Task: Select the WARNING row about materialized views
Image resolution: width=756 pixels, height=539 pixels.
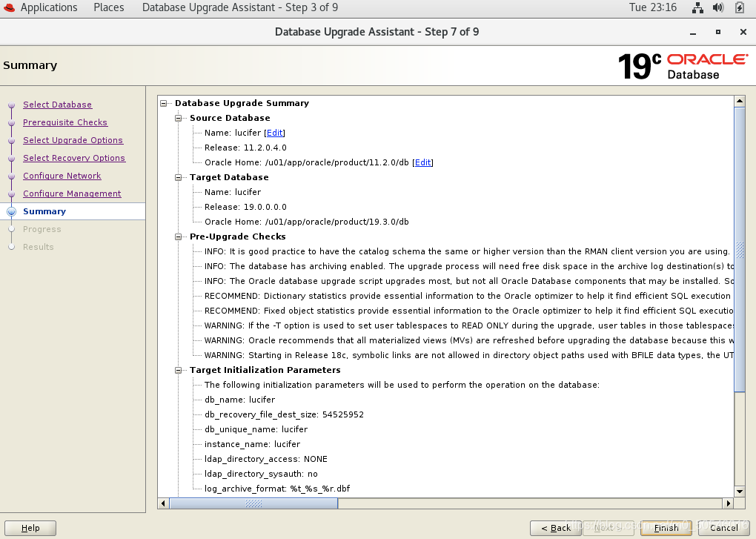Action: [468, 341]
